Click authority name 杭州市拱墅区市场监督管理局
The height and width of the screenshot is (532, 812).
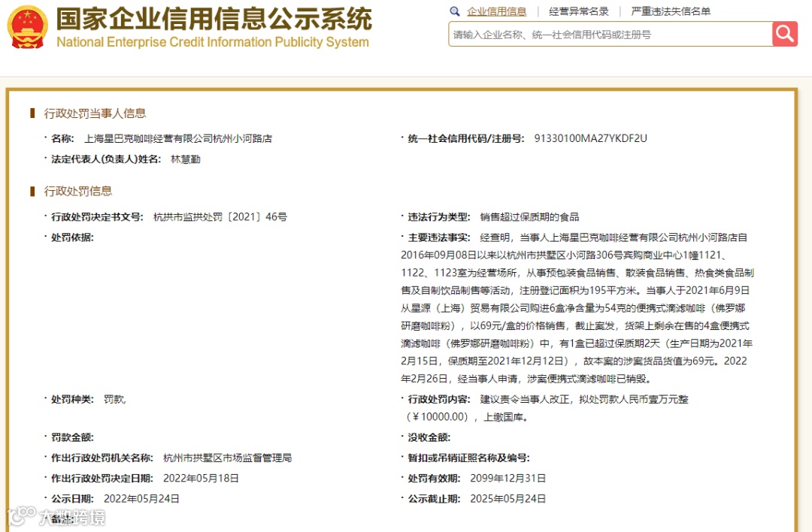tap(227, 458)
